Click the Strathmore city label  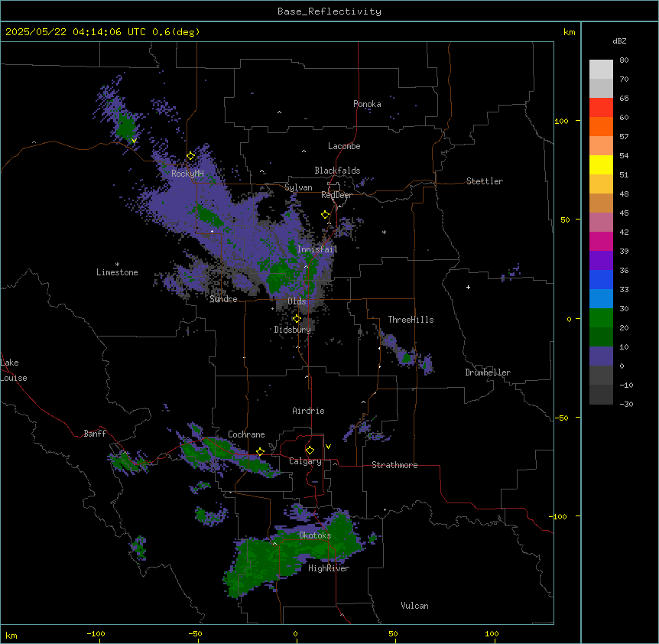(x=394, y=465)
